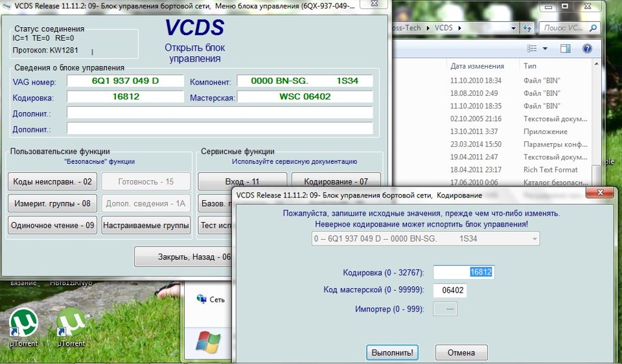Select the Приложение row dated 13.10.2011

(x=518, y=131)
